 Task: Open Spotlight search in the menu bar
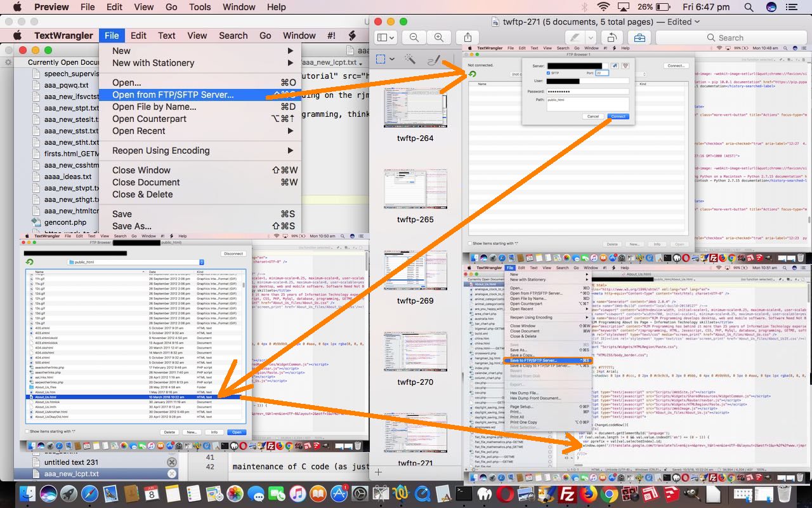[749, 7]
